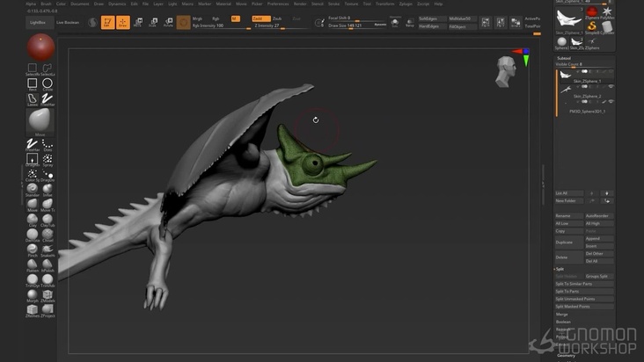This screenshot has width=644, height=362.
Task: Collapse the Subtool panel header
Action: click(x=565, y=57)
